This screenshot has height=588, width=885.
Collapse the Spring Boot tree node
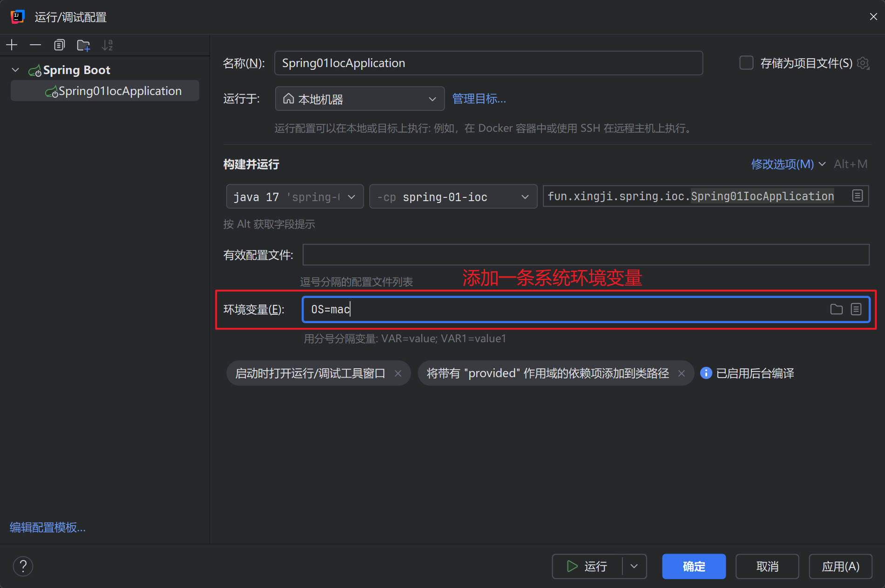(15, 70)
